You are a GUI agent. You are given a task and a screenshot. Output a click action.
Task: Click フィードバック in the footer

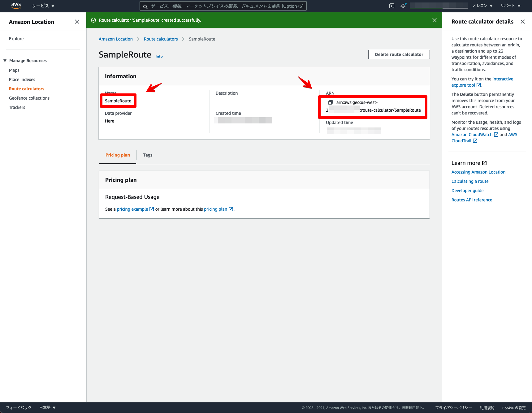[x=19, y=408]
